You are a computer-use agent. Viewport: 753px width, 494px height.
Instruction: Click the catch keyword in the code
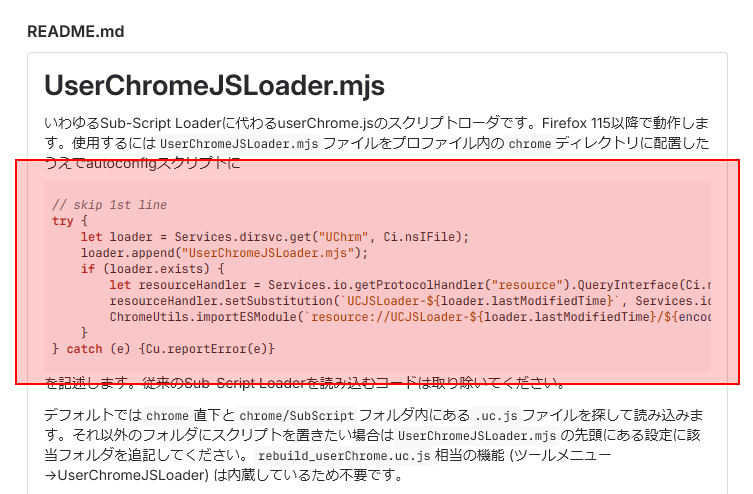coord(84,349)
